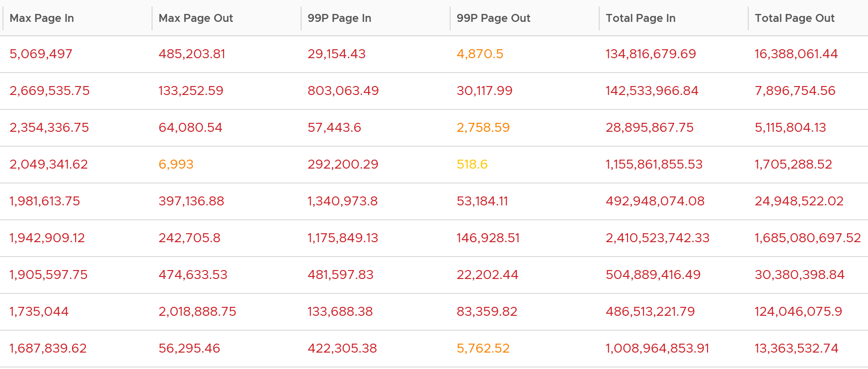Select 99P Page In value 1,340,973.8

(x=342, y=201)
